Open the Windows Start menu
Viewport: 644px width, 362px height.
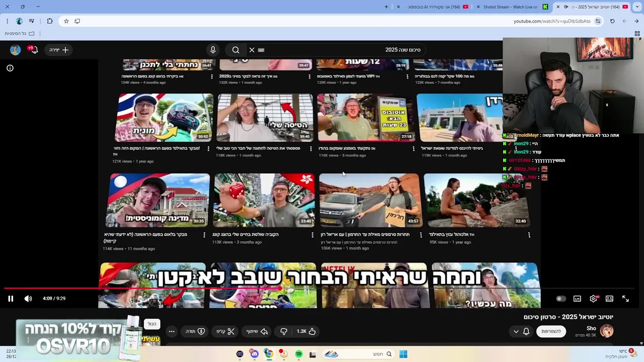(x=403, y=354)
